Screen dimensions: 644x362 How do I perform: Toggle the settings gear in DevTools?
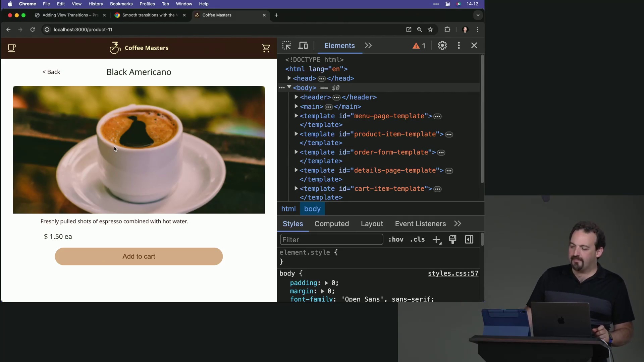[x=442, y=46]
